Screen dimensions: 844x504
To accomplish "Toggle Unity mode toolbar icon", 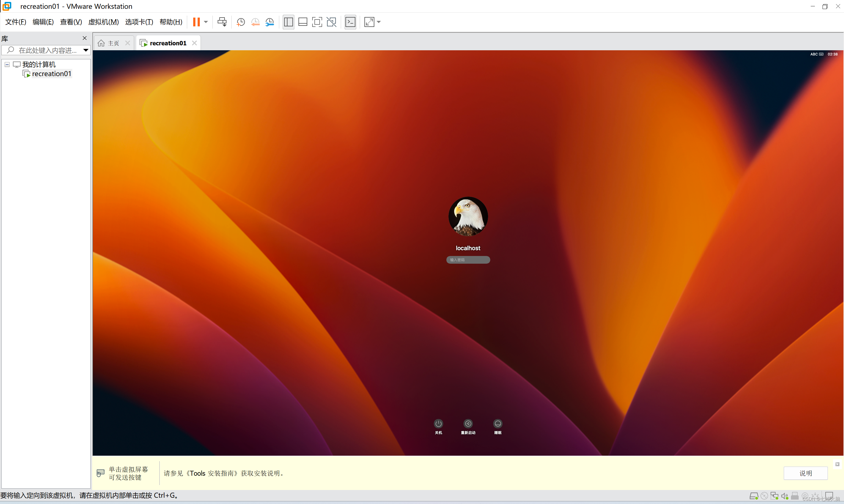I will [x=331, y=22].
